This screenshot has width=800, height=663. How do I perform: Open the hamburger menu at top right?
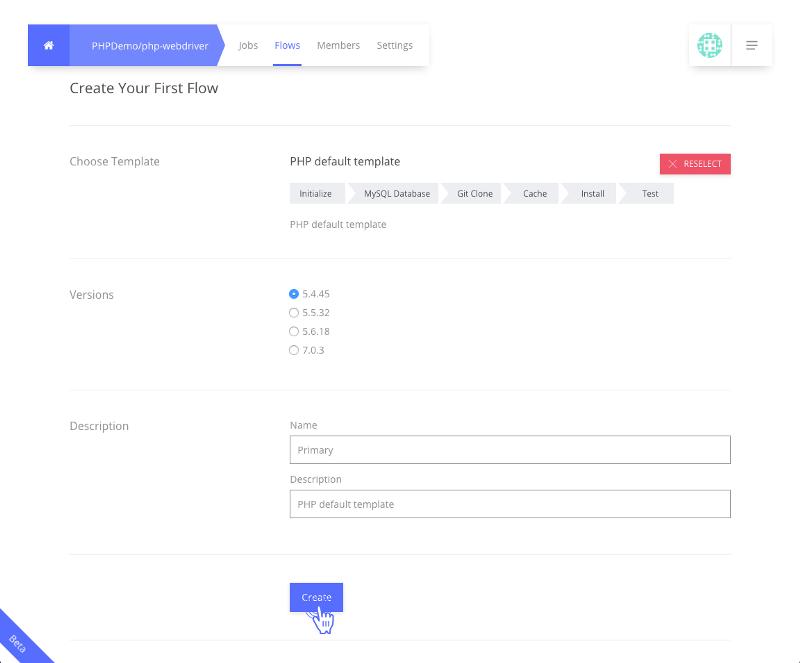pyautogui.click(x=752, y=45)
